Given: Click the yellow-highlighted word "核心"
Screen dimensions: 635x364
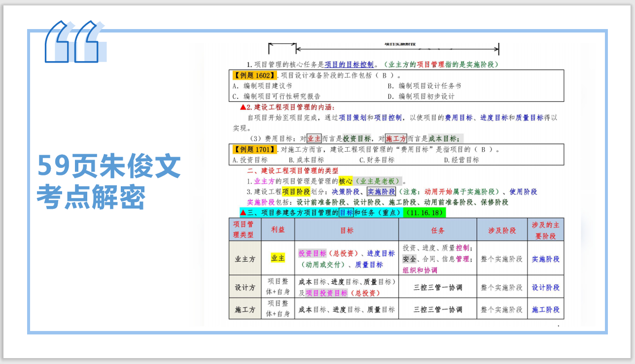Looking at the screenshot, I should (346, 181).
